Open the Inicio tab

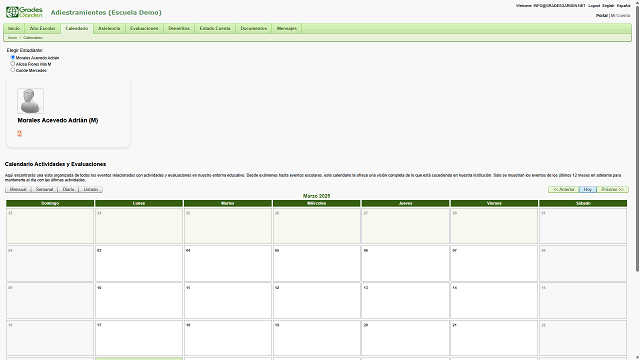14,28
